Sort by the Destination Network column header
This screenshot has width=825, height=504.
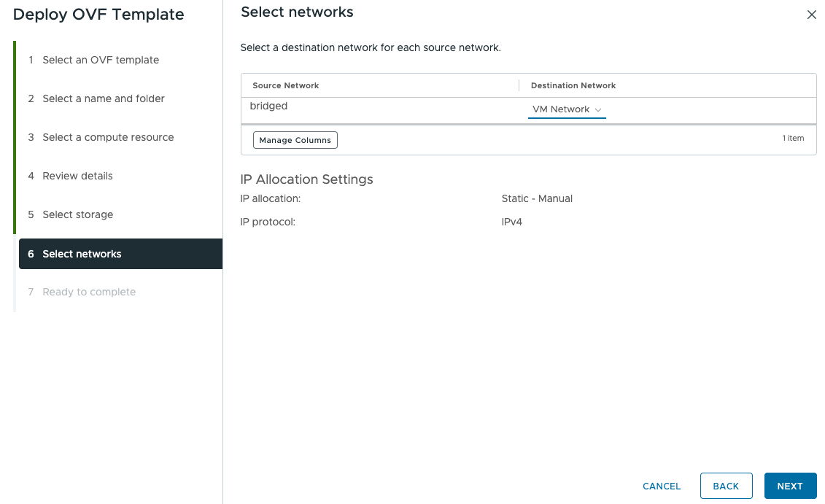coord(573,85)
